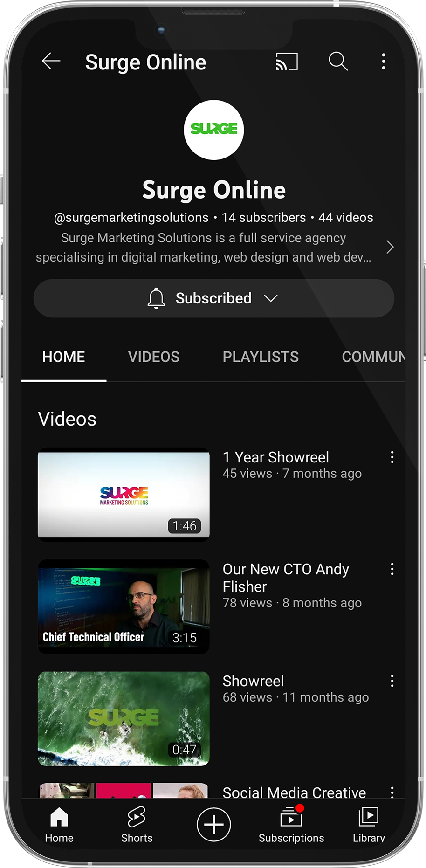426x868 pixels.
Task: Open the 1 Year Showreel thumbnail
Action: pos(124,495)
